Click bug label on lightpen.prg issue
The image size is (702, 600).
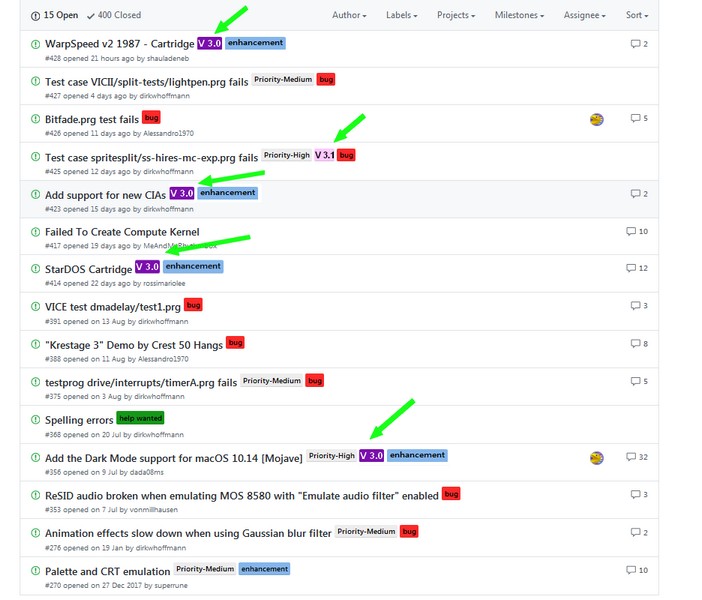coord(326,80)
